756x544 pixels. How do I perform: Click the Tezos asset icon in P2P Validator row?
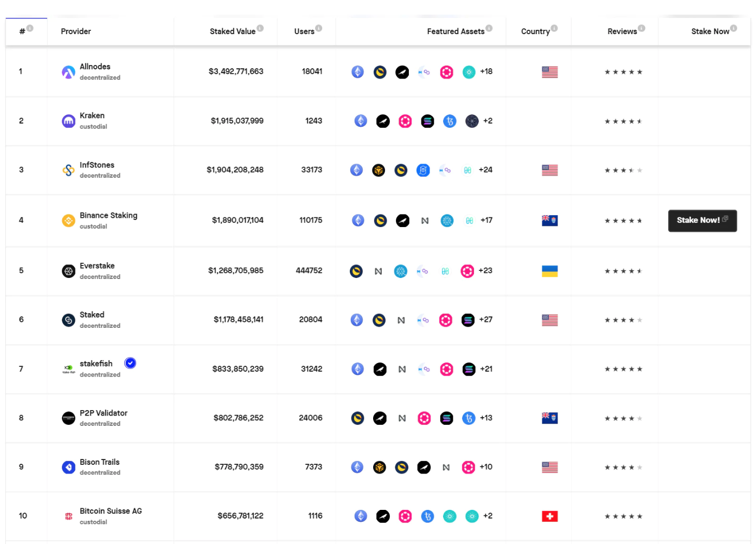tap(469, 418)
